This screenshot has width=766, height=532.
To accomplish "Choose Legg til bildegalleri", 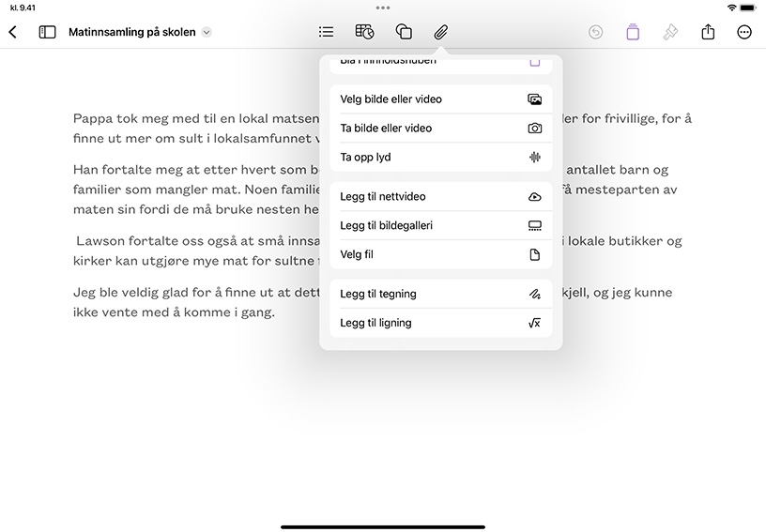I will click(x=440, y=225).
